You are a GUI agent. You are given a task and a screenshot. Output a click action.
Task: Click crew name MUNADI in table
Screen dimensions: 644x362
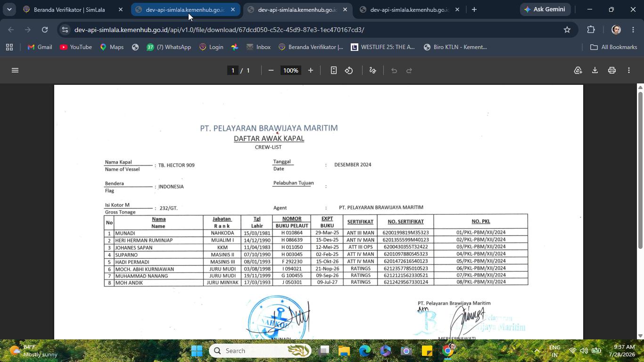(125, 233)
